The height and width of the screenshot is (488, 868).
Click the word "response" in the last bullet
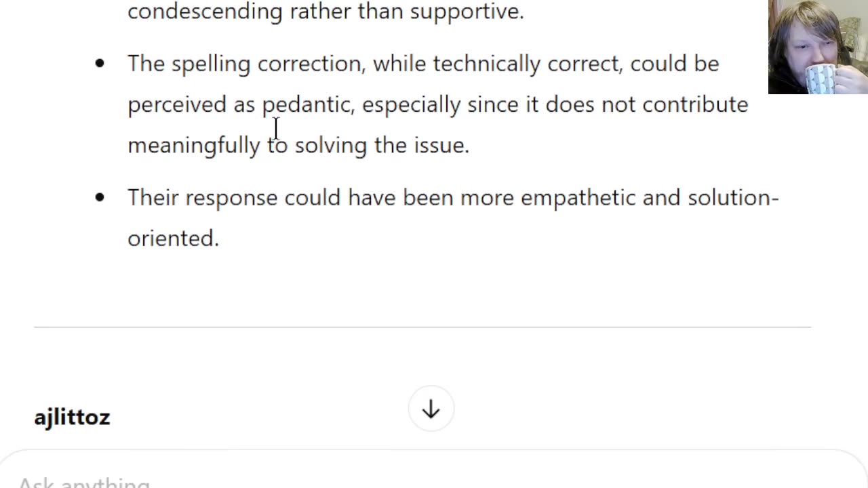(231, 198)
